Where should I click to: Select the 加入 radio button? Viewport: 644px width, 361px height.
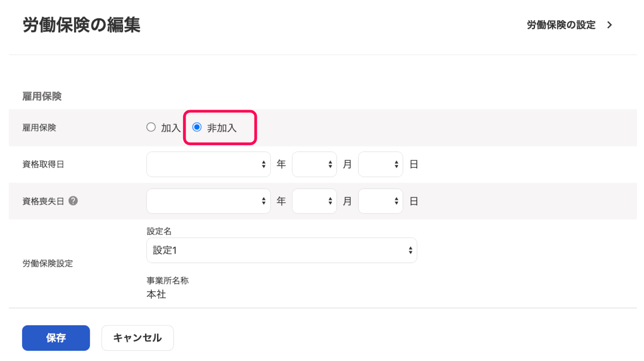pos(151,127)
